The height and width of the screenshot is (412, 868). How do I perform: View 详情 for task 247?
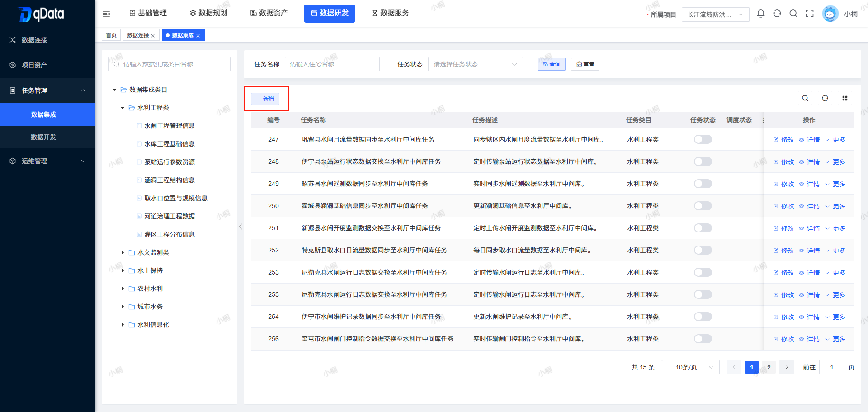coord(809,140)
